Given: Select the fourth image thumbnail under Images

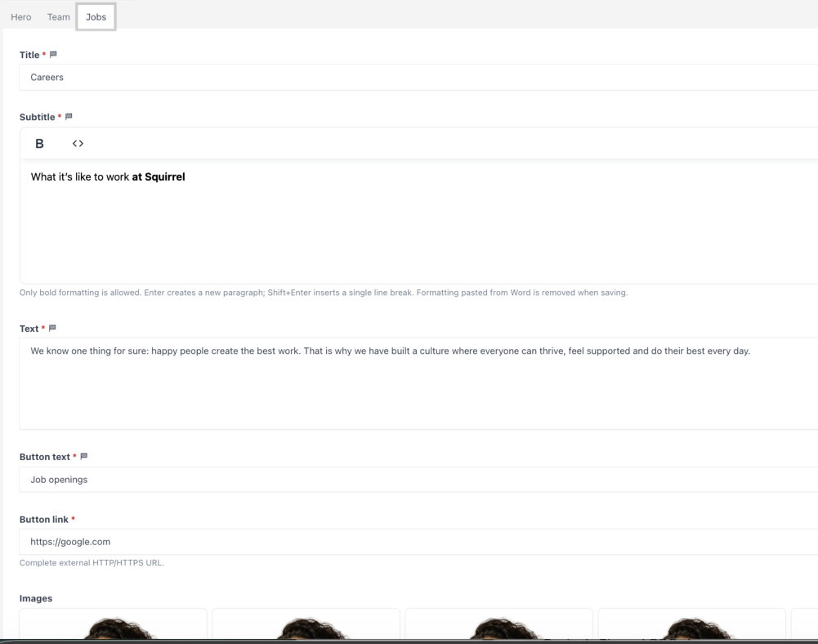Looking at the screenshot, I should 692,624.
